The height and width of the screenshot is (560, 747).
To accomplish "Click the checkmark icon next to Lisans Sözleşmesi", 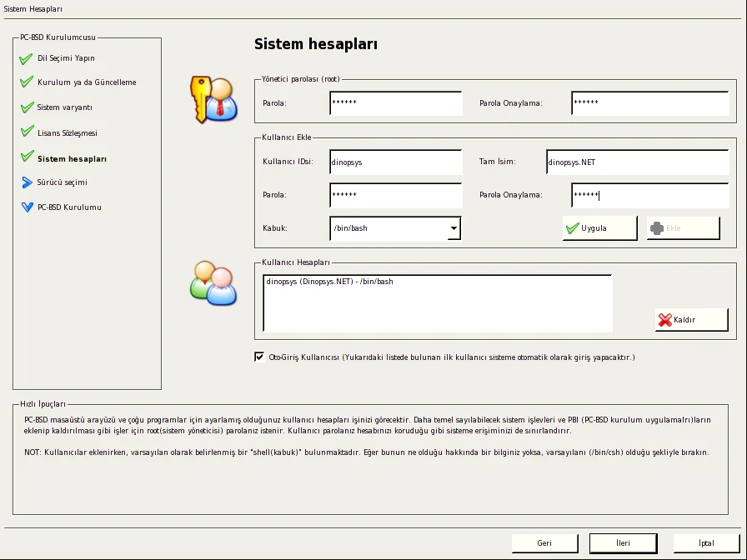I will (28, 132).
